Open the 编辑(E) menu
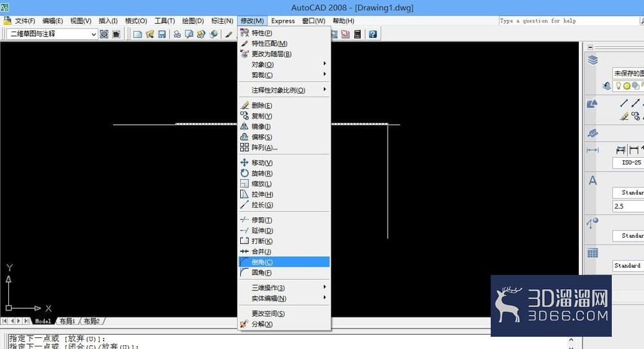 53,21
